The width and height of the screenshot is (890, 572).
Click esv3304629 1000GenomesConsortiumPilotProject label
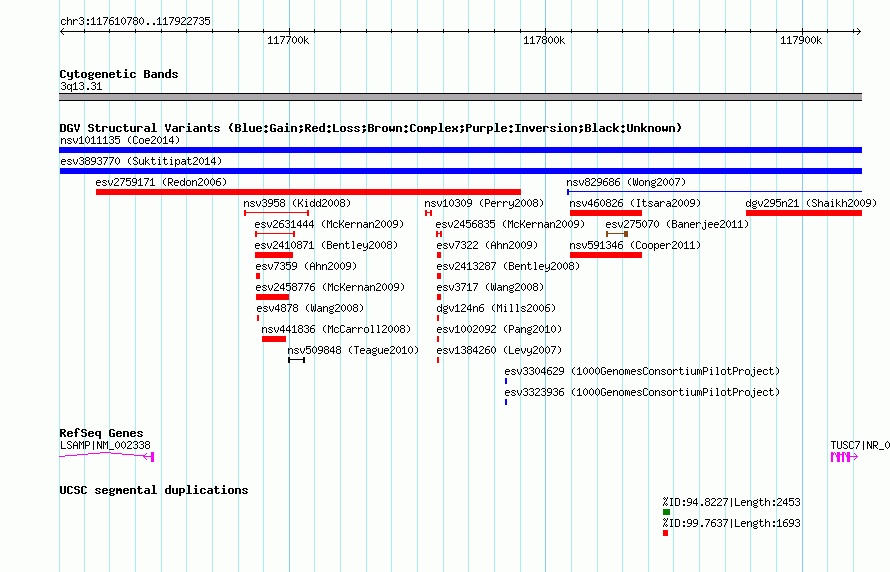pos(642,371)
